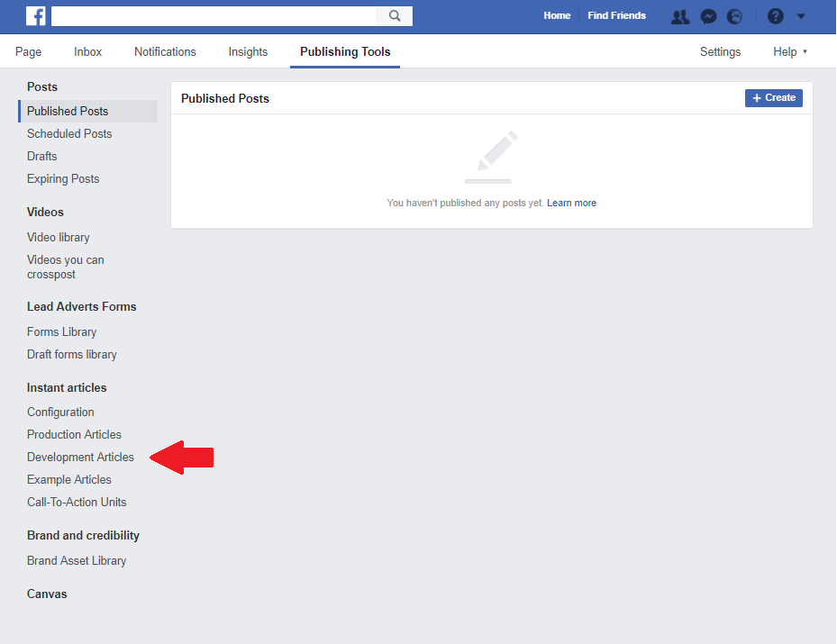Open Example Articles

(69, 480)
